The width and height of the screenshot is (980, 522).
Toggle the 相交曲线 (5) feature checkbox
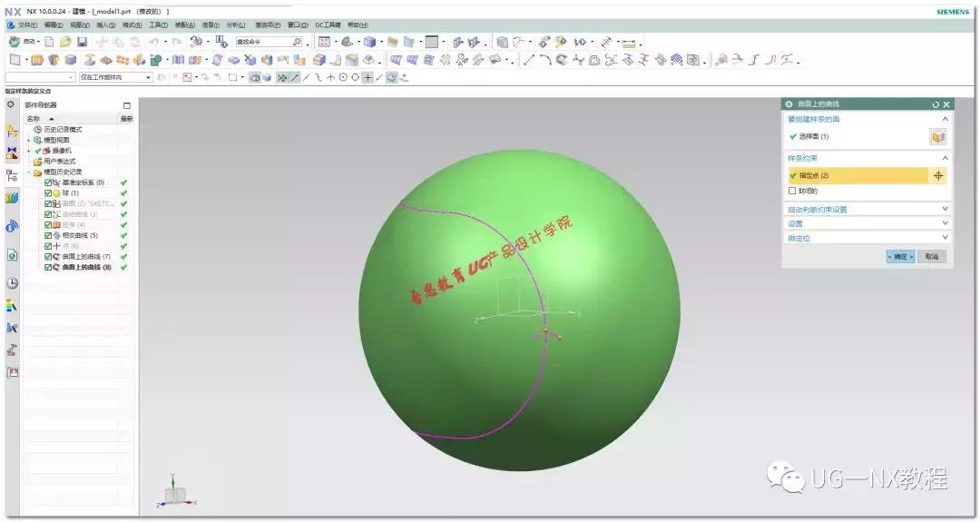tap(48, 235)
